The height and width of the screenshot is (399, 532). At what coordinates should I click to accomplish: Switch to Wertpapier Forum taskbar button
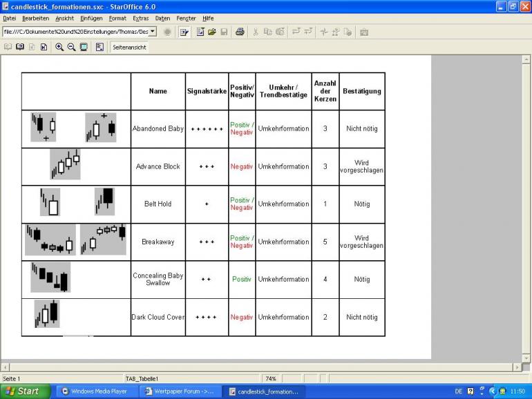180,391
